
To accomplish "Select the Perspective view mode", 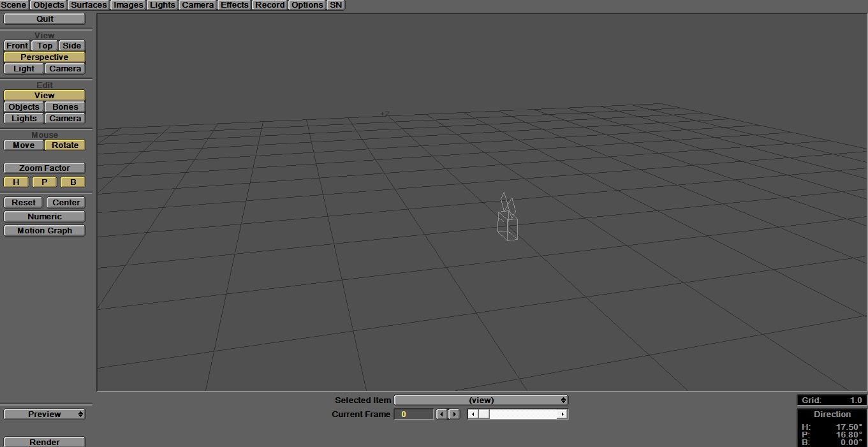I will pyautogui.click(x=45, y=57).
